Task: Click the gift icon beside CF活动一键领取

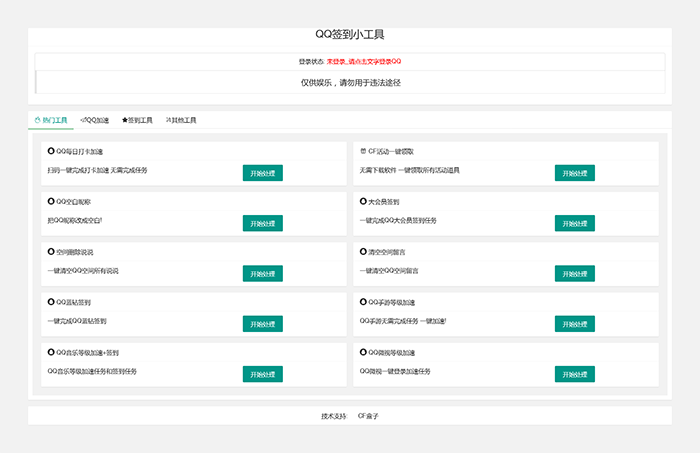Action: tap(363, 151)
